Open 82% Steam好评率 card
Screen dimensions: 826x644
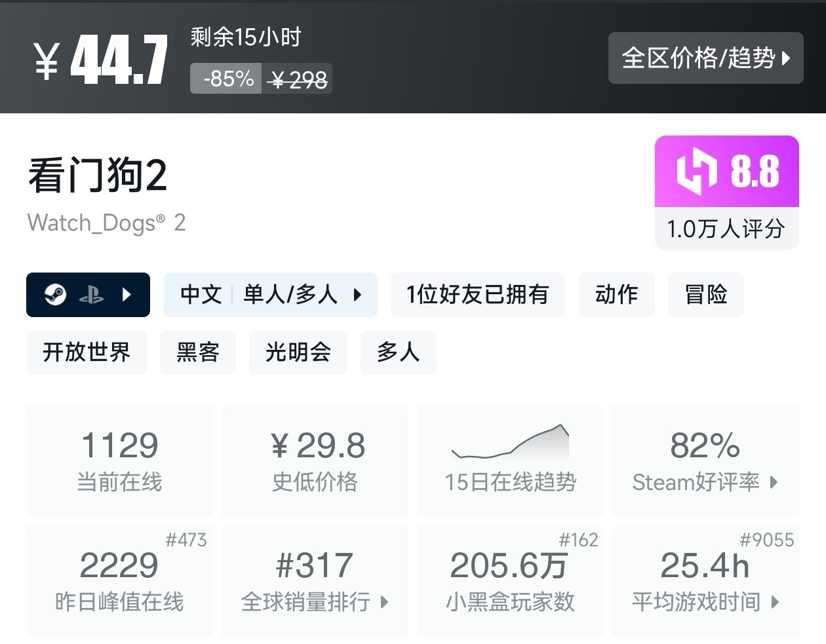coord(705,461)
